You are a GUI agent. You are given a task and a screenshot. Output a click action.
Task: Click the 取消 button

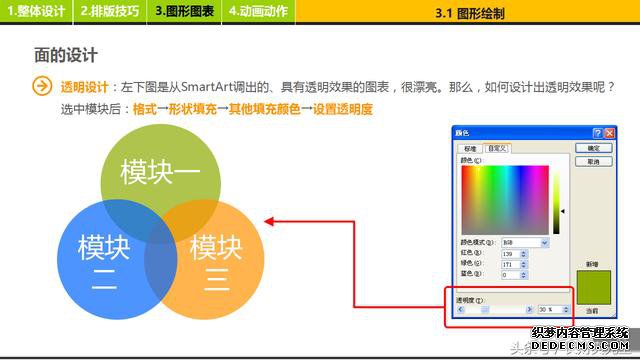click(x=593, y=162)
